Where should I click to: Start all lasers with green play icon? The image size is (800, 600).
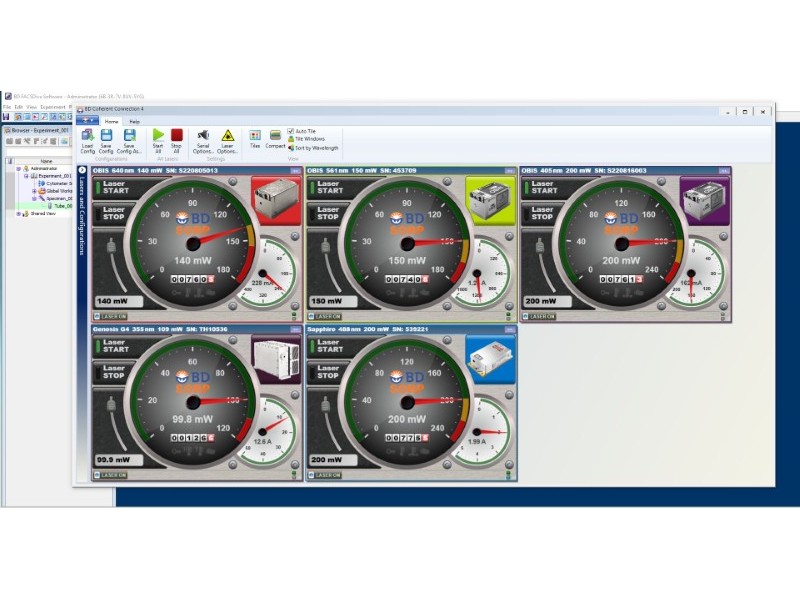158,141
